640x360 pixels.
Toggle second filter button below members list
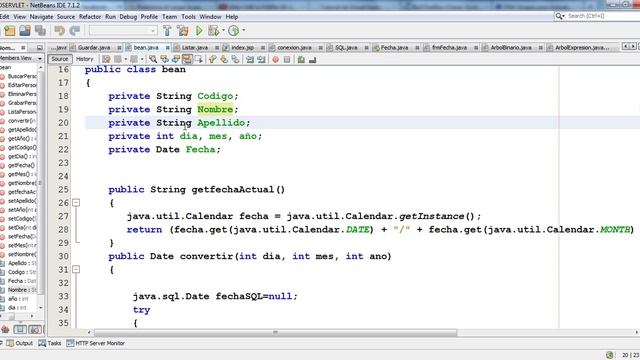click(x=20, y=329)
